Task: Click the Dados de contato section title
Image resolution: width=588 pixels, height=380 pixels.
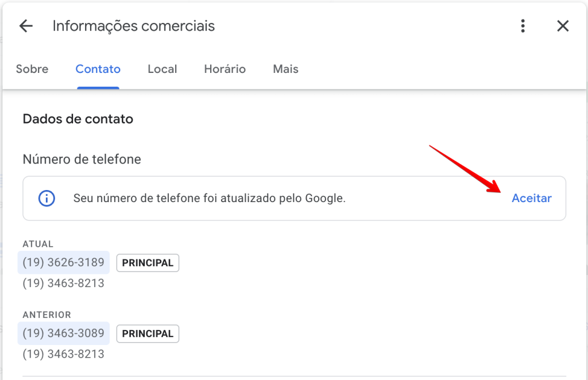Action: coord(78,119)
